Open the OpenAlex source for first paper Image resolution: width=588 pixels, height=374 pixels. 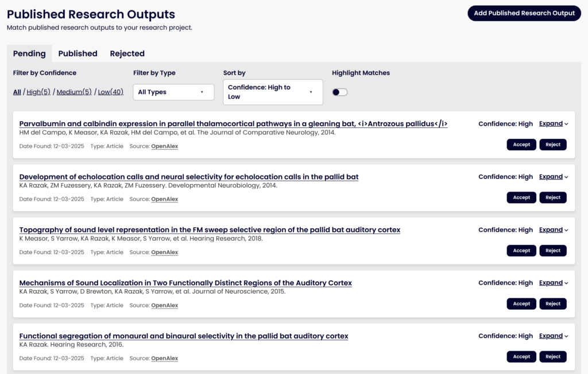point(164,146)
